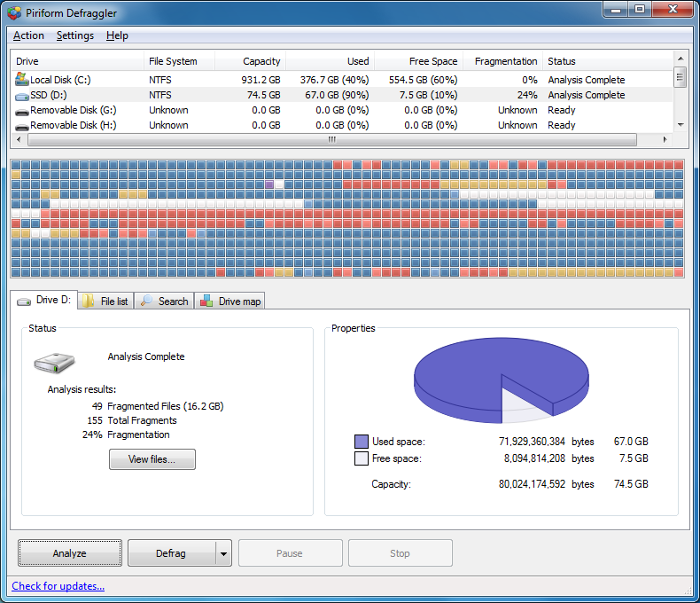The image size is (700, 603).
Task: Click the magnifier icon on the Search tab
Action: [146, 301]
